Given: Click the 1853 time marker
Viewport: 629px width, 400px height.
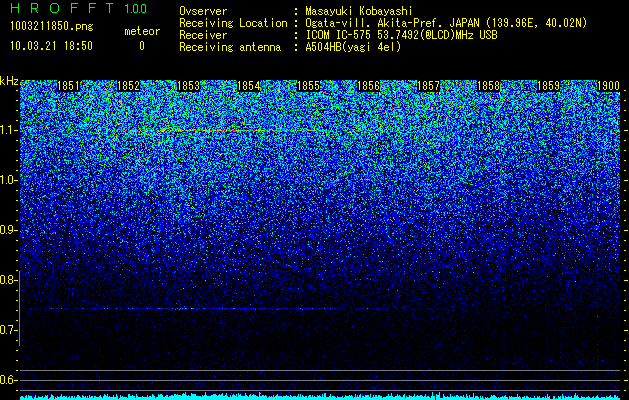Looking at the screenshot, I should (x=189, y=86).
